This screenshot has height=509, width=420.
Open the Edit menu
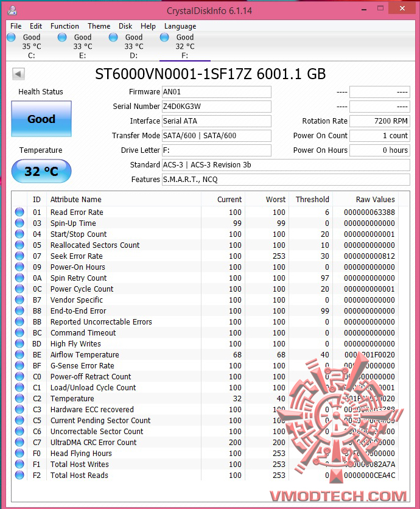[36, 26]
